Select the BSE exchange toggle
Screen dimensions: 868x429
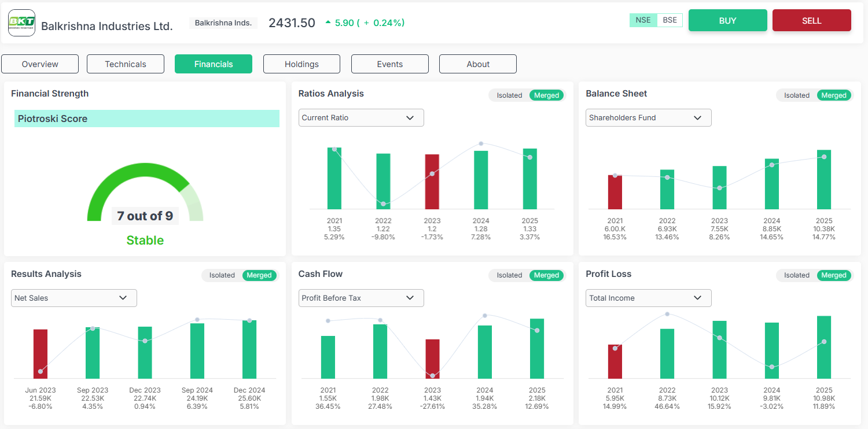coord(670,20)
